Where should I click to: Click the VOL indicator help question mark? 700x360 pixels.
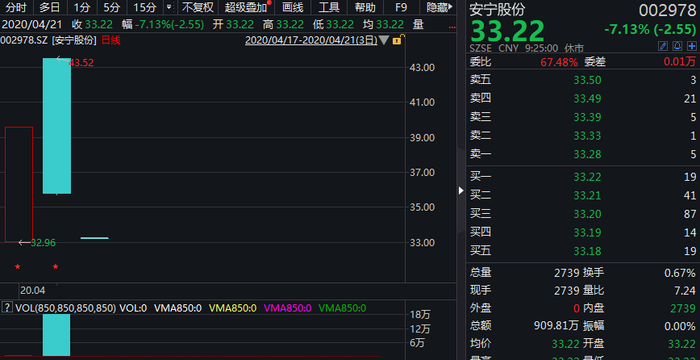7,307
